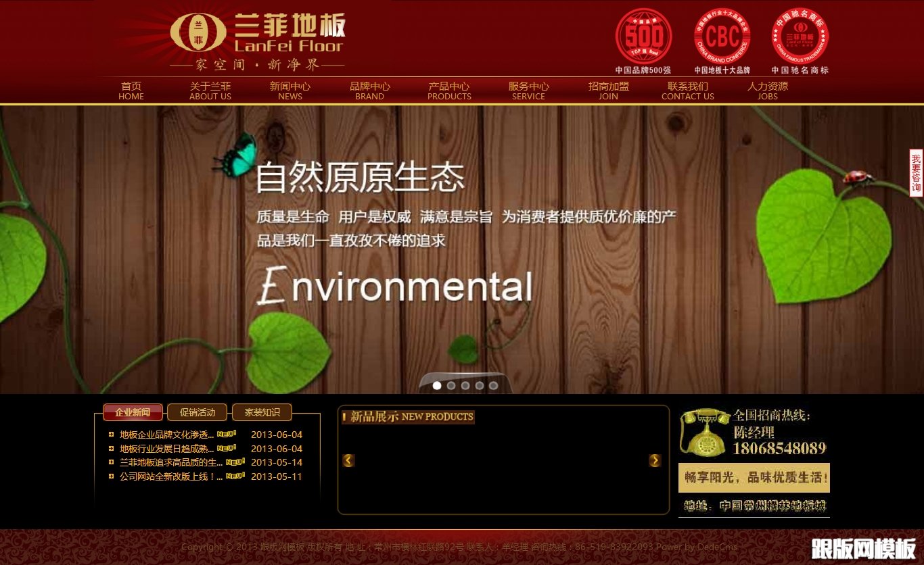Select the second banner slide dot
This screenshot has width=924, height=565.
(451, 385)
